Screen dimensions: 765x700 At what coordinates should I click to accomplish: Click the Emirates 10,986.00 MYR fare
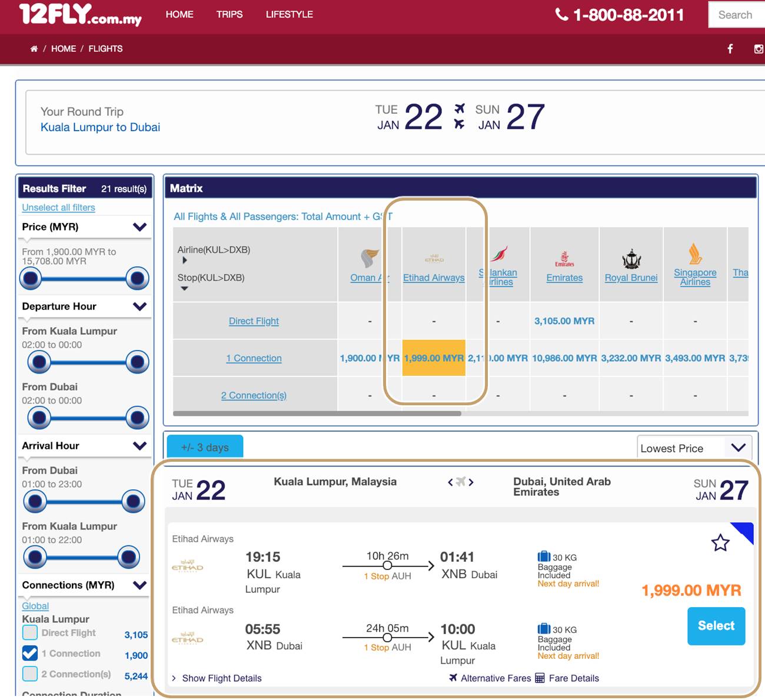pyautogui.click(x=564, y=358)
